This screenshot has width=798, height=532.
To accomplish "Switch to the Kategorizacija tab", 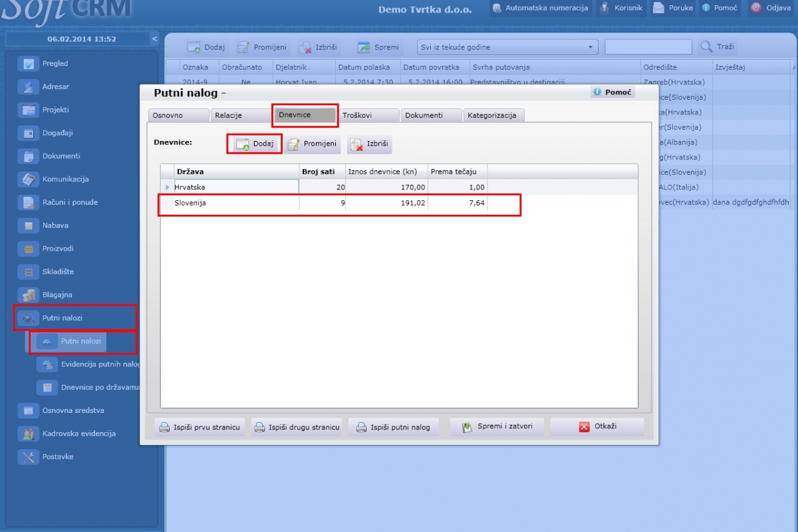I will point(494,116).
